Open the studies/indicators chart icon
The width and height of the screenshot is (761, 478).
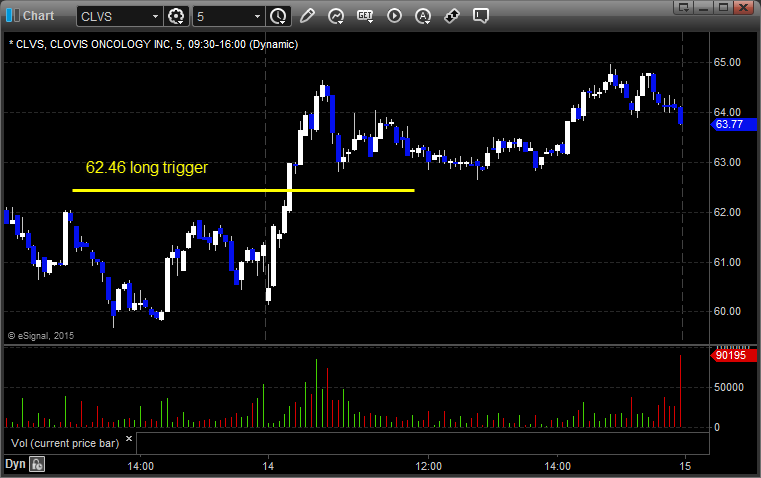(x=335, y=16)
